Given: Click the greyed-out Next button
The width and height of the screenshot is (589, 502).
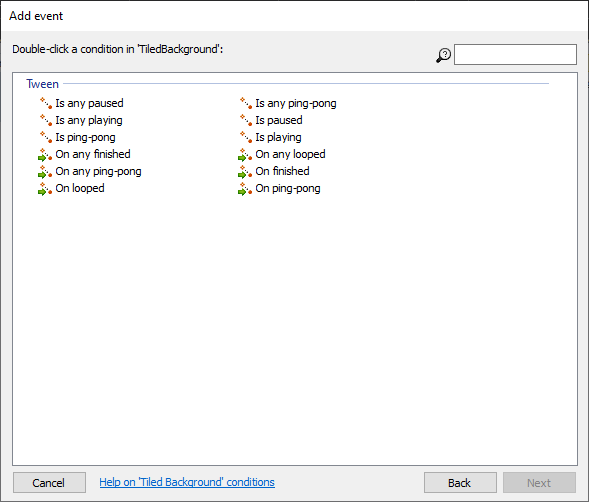Looking at the screenshot, I should [x=539, y=482].
